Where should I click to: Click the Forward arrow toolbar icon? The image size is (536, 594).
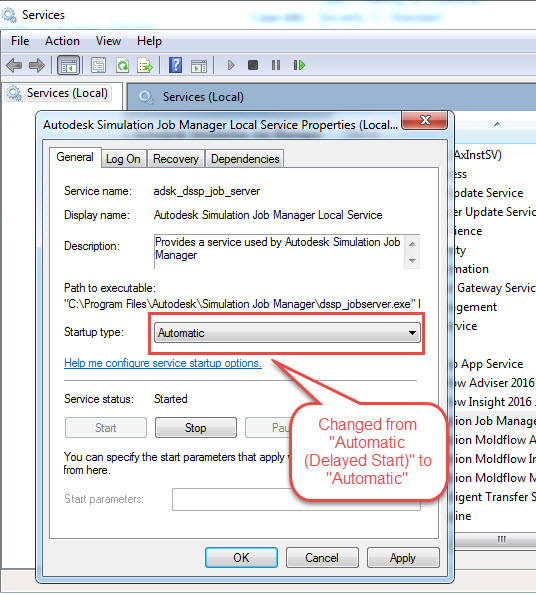coord(37,66)
